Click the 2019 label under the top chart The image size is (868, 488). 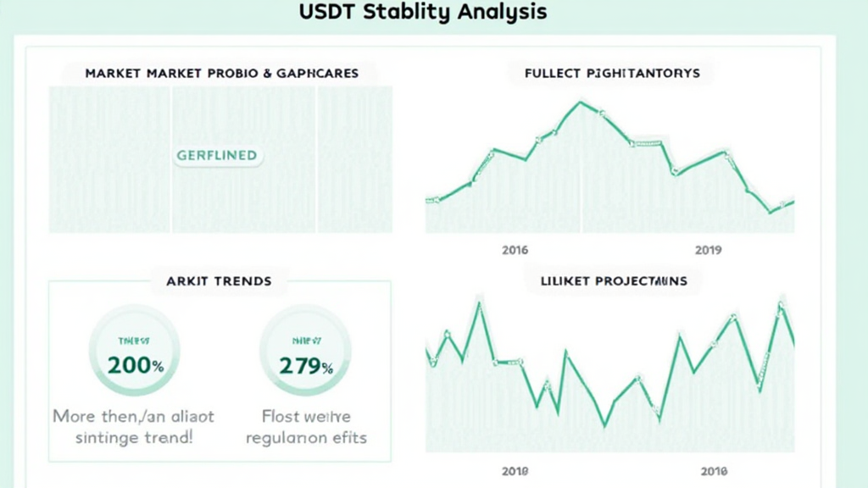coord(708,250)
